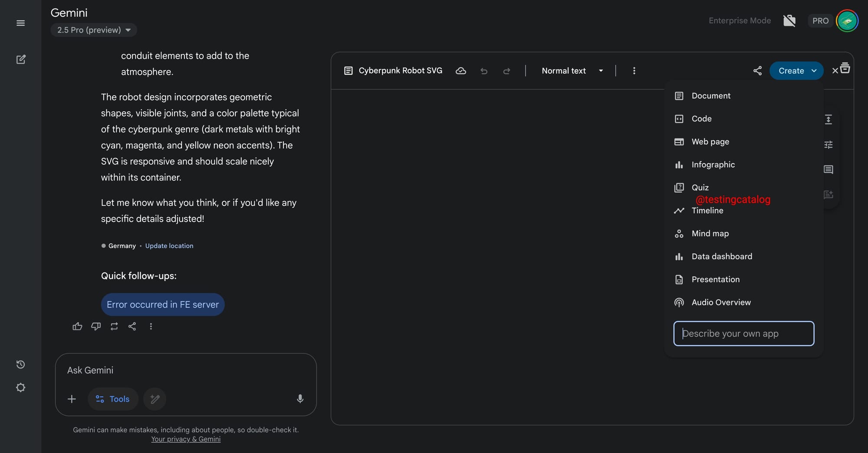Close the canvas panel

point(835,71)
